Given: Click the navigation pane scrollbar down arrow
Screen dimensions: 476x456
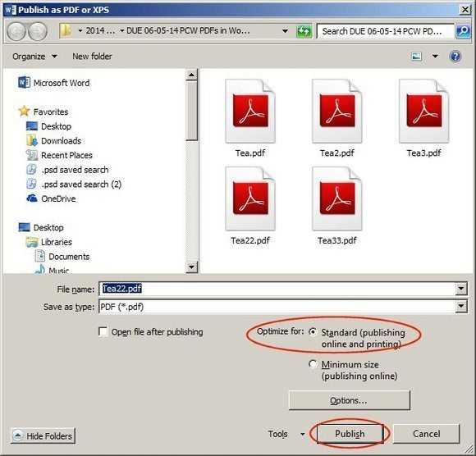Looking at the screenshot, I should (191, 267).
